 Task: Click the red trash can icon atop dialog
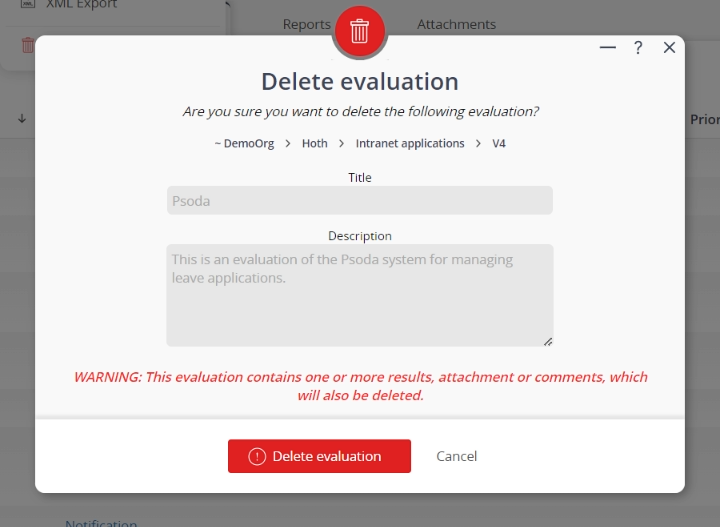coord(360,32)
